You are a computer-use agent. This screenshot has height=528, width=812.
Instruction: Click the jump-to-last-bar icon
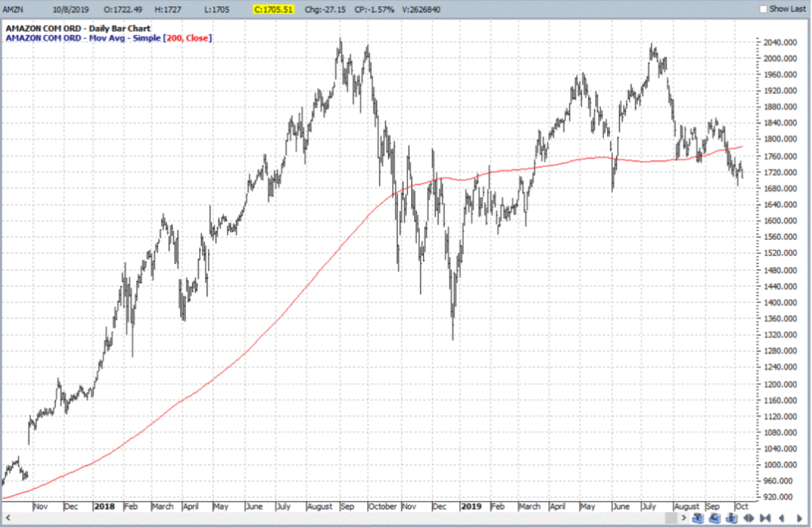coord(765,518)
